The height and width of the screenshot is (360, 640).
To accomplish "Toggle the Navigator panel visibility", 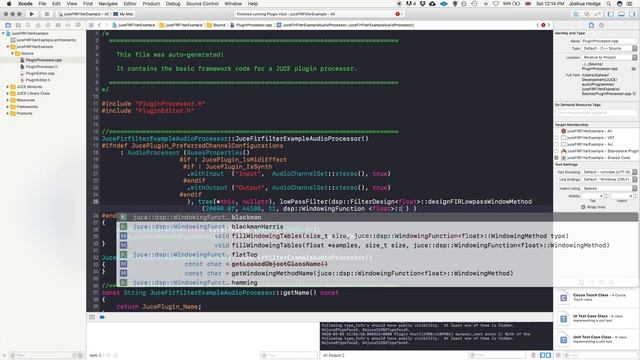I will (x=611, y=14).
